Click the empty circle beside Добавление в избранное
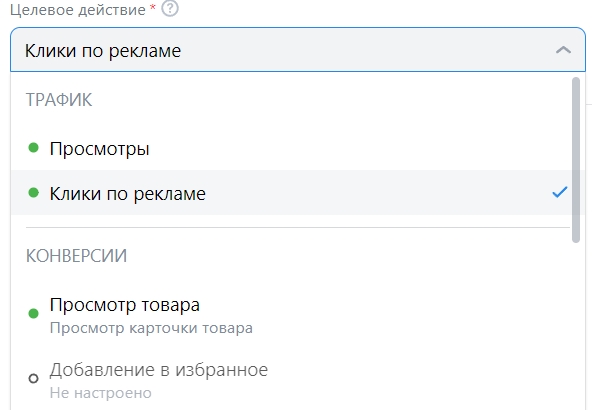Image resolution: width=592 pixels, height=410 pixels. click(x=34, y=378)
